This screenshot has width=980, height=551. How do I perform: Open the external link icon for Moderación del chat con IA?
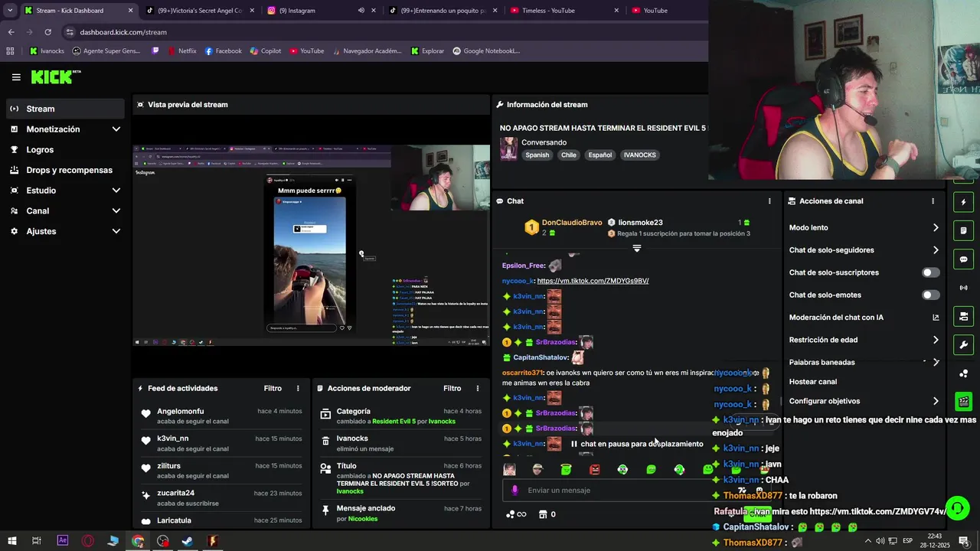click(936, 318)
